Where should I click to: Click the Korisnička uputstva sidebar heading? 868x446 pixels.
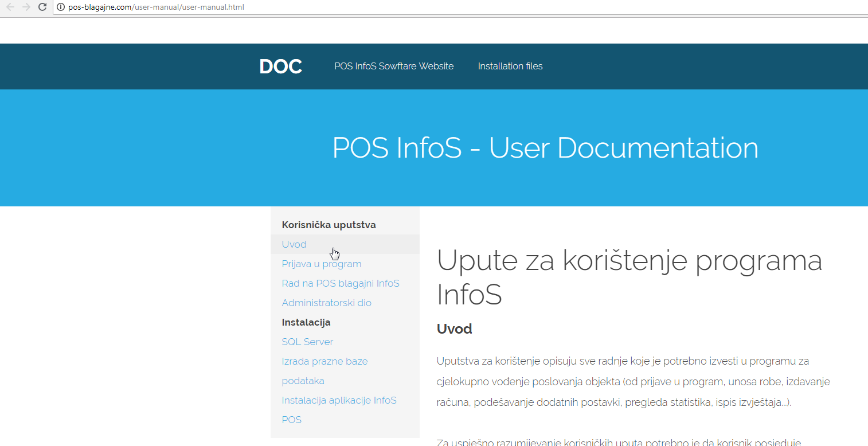(x=329, y=225)
